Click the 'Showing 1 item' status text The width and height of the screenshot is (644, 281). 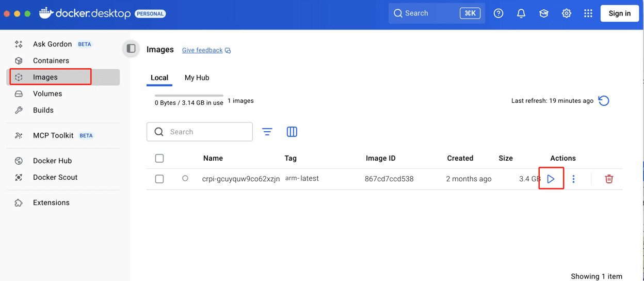[x=597, y=276]
